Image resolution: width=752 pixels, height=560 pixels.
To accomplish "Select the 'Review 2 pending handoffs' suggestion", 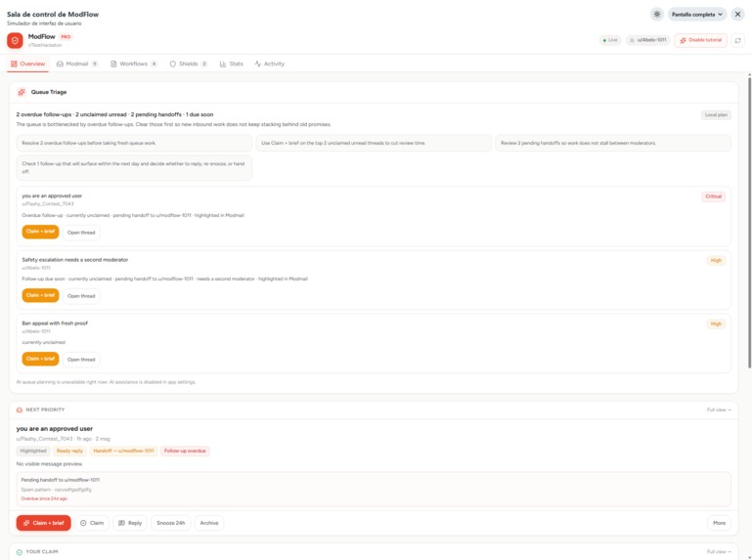I will tap(613, 143).
